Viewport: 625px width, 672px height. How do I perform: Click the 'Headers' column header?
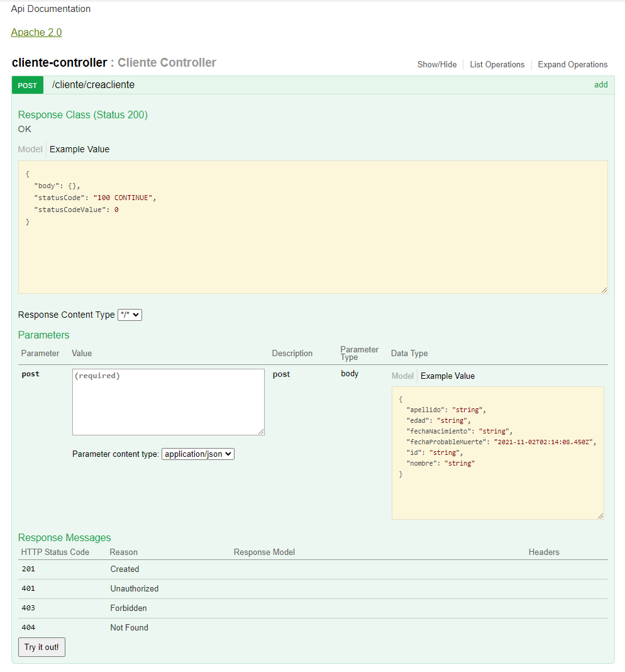coord(544,552)
